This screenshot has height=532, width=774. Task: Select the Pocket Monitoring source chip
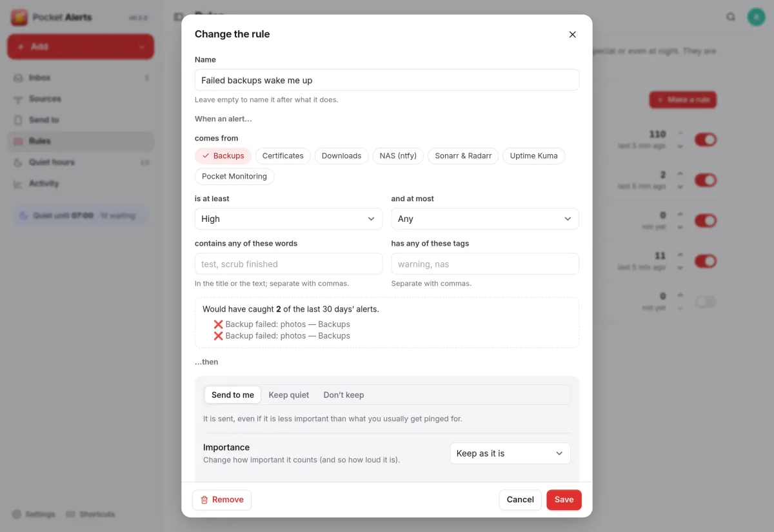pos(234,177)
